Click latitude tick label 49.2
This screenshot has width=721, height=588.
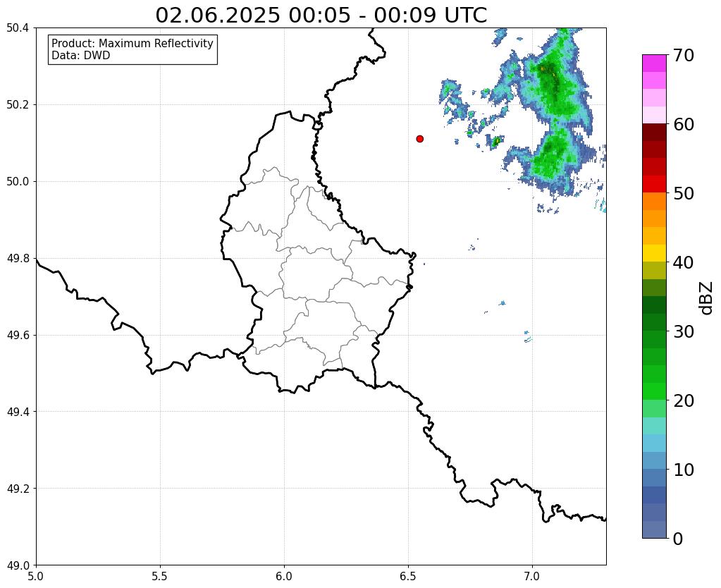[x=18, y=489]
